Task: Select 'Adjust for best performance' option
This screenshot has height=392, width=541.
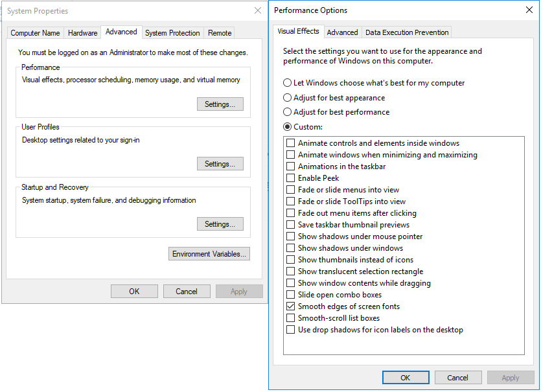Action: point(288,112)
